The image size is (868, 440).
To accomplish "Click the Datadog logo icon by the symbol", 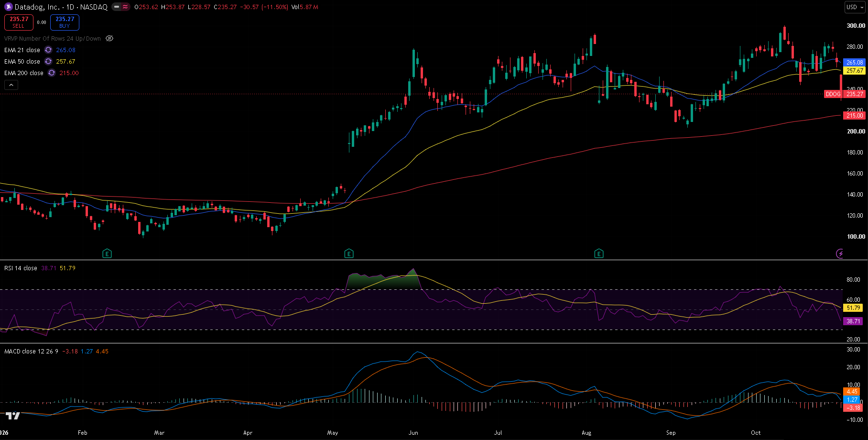I will point(9,7).
